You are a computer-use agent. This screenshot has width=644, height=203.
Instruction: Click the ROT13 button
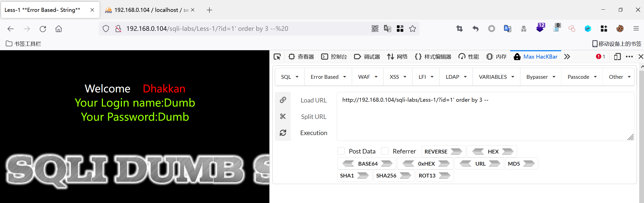435,175
